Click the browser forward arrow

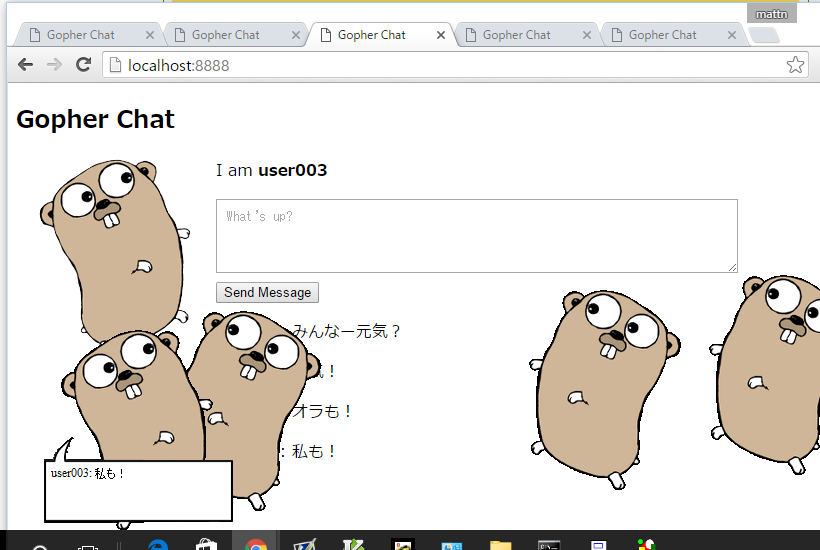[54, 65]
